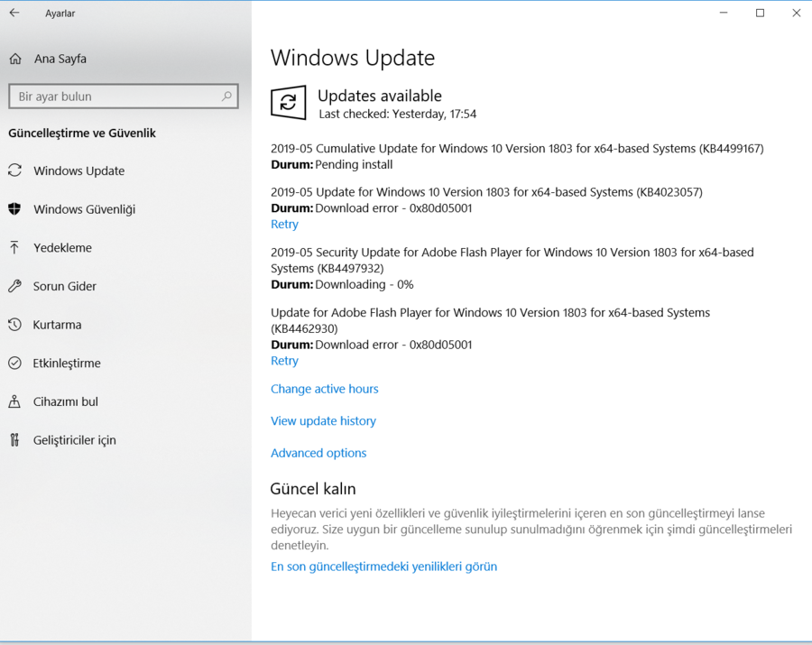Click the Ana Sayfa home icon
812x645 pixels.
(15, 59)
